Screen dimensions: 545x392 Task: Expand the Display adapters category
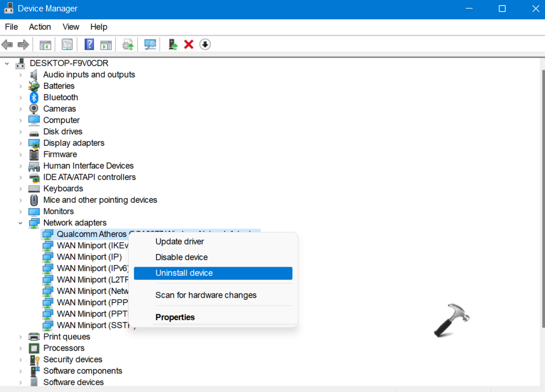[21, 143]
